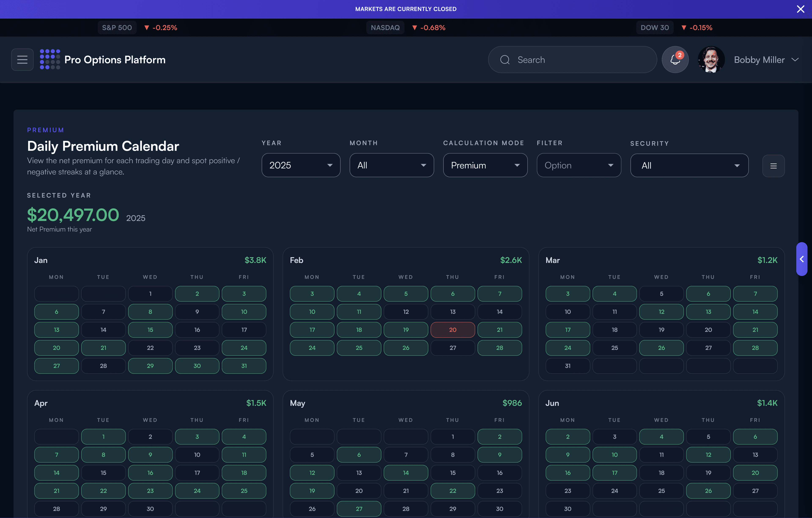Open the Month dropdown set to All
Screen dimensions: 812x518
(x=391, y=165)
